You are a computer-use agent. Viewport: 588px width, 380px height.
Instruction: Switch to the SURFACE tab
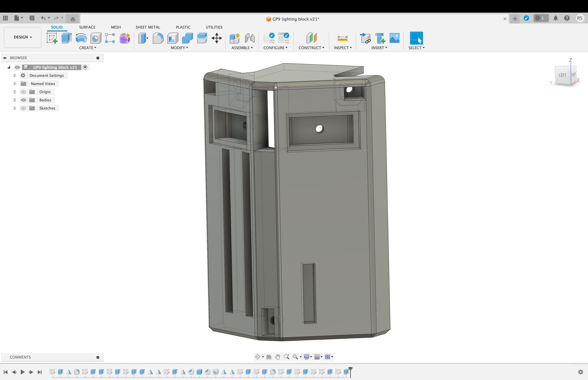pos(87,27)
